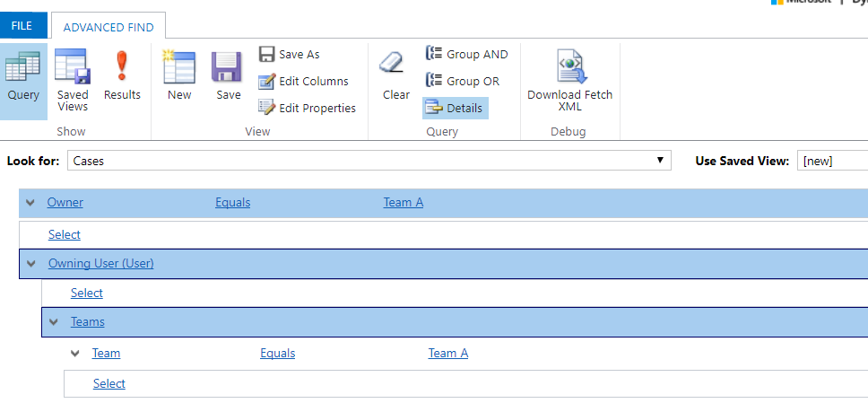The width and height of the screenshot is (868, 412).
Task: Download Fetch XML for this query
Action: [x=569, y=81]
